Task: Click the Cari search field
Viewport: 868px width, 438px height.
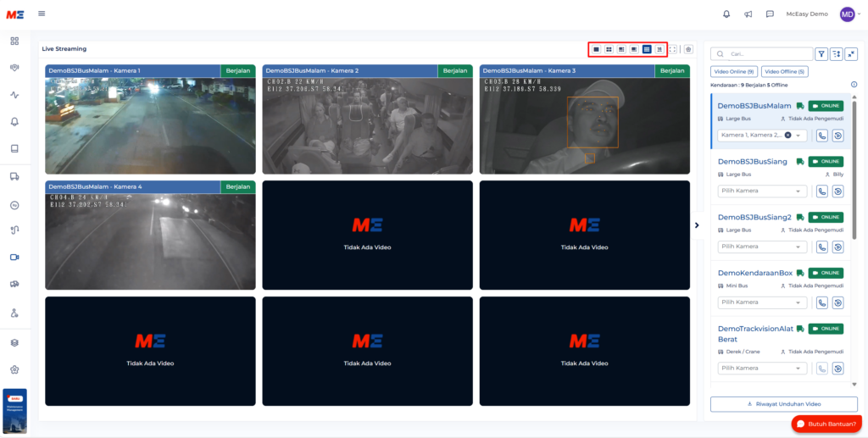Action: (762, 53)
